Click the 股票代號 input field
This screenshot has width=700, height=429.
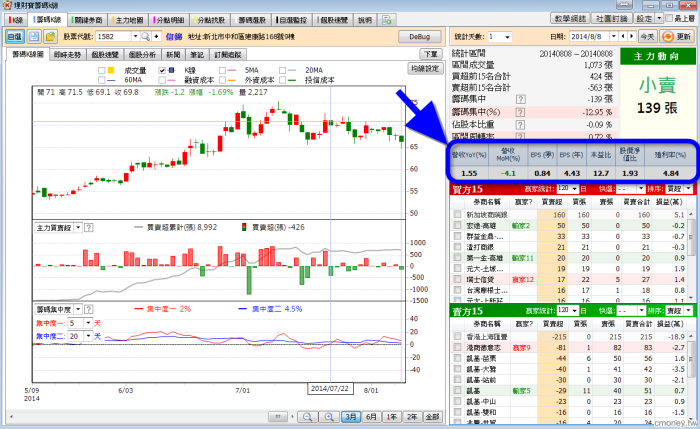116,36
